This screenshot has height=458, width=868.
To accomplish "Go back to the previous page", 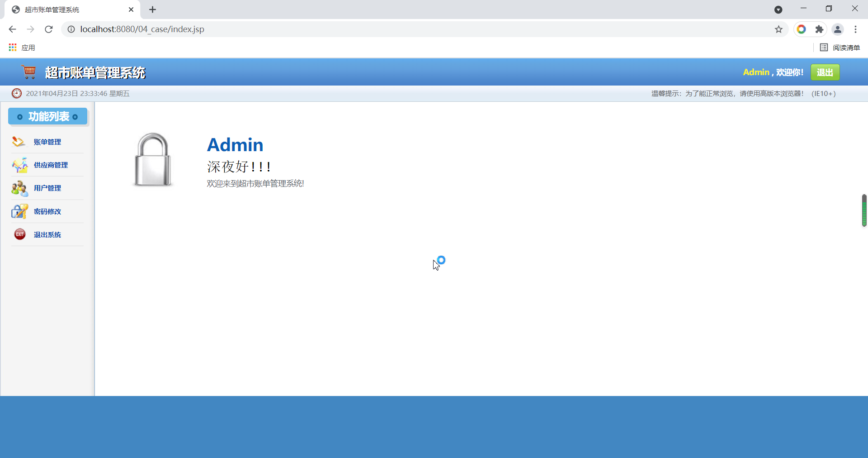I will pos(12,29).
